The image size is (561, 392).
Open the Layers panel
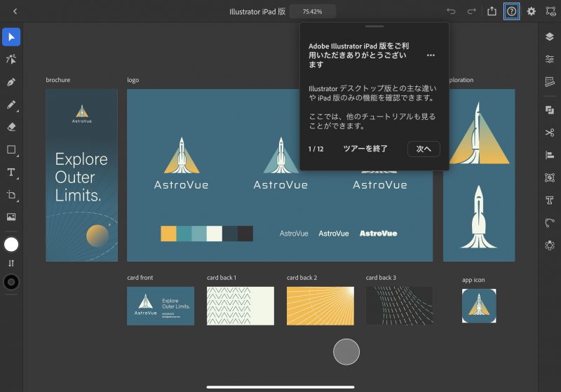550,36
